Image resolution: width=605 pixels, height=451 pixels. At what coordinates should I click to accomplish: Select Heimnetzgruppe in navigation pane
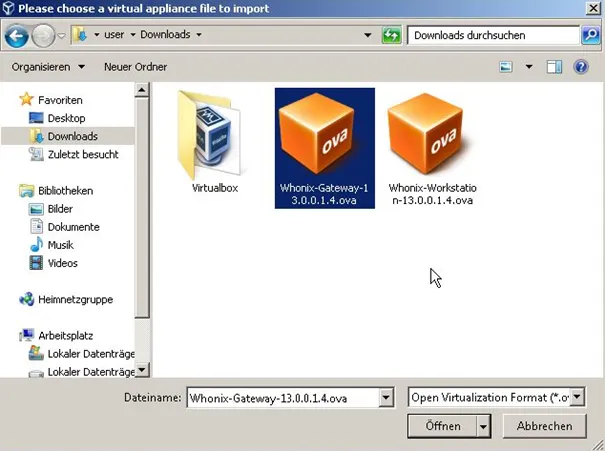(x=76, y=300)
